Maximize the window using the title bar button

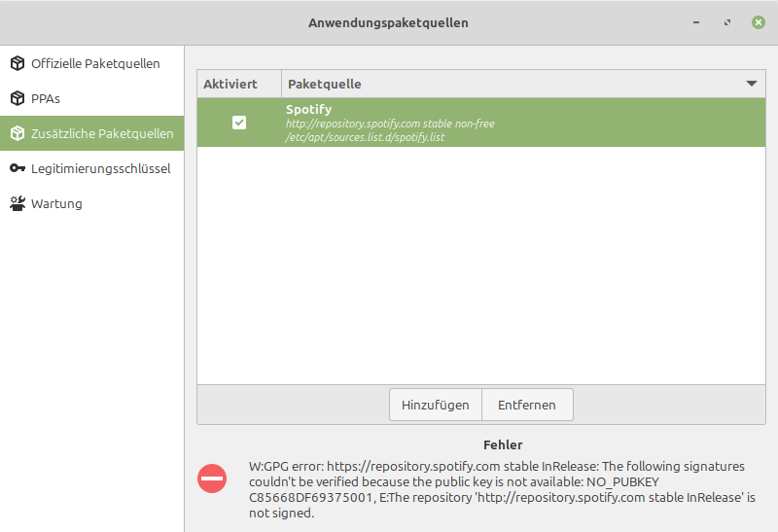tap(727, 22)
